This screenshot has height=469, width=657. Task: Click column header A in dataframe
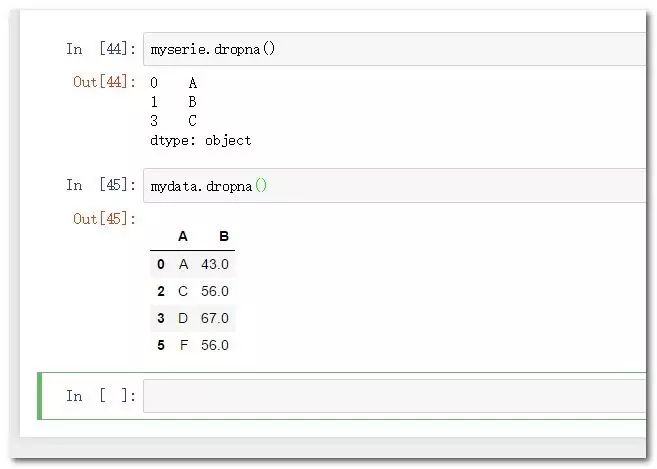pos(183,236)
